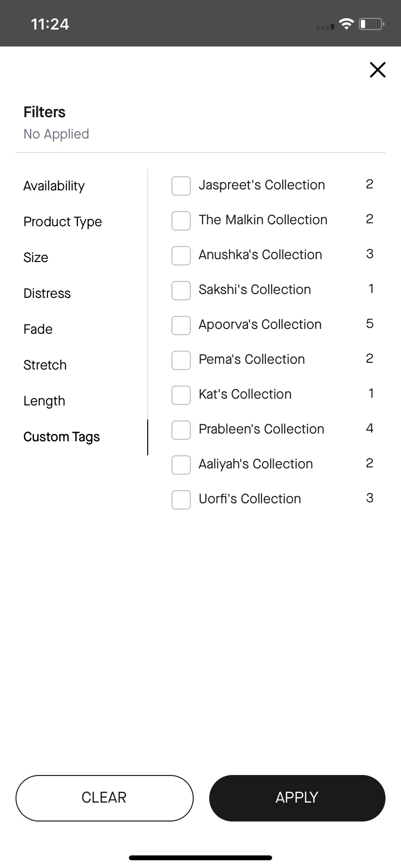Open the Availability filter category

(54, 186)
